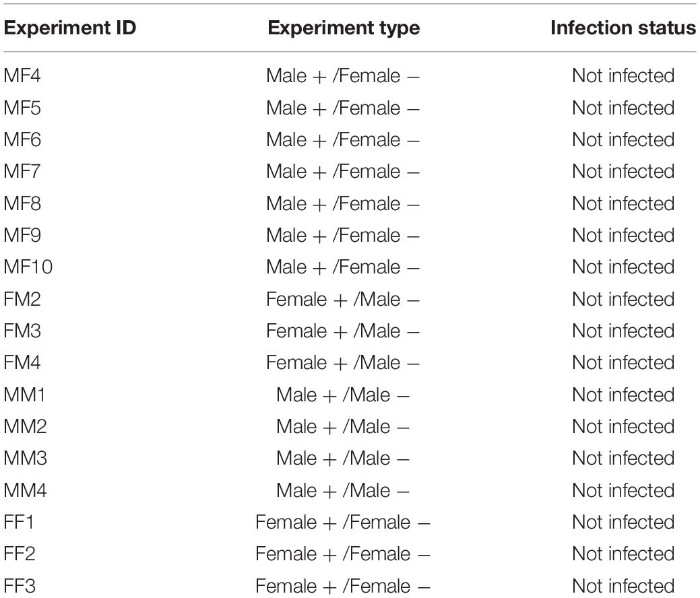
Task: Click the experiment type in row FF2
Action: pos(343,554)
